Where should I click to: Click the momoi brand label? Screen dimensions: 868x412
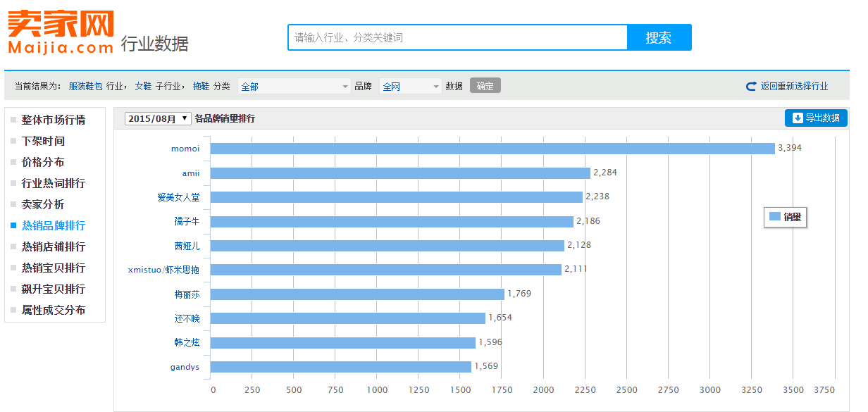185,149
